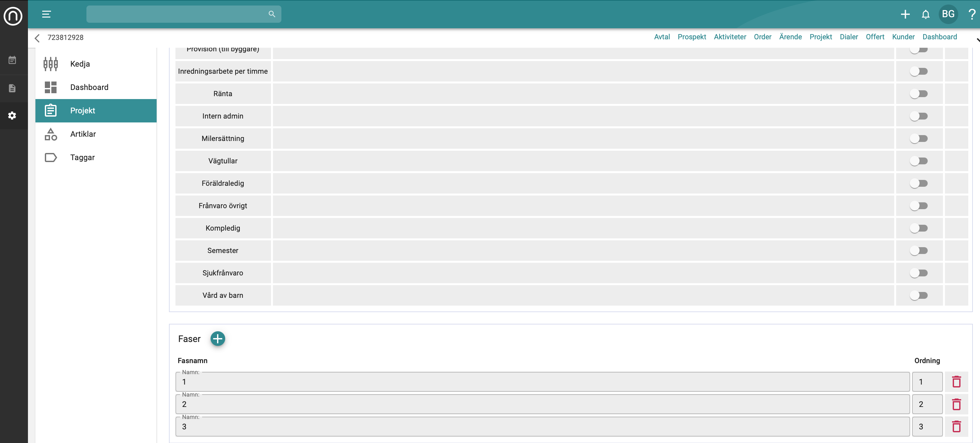Open document icon in left rail
Screen dimensions: 980x443
[x=12, y=88]
